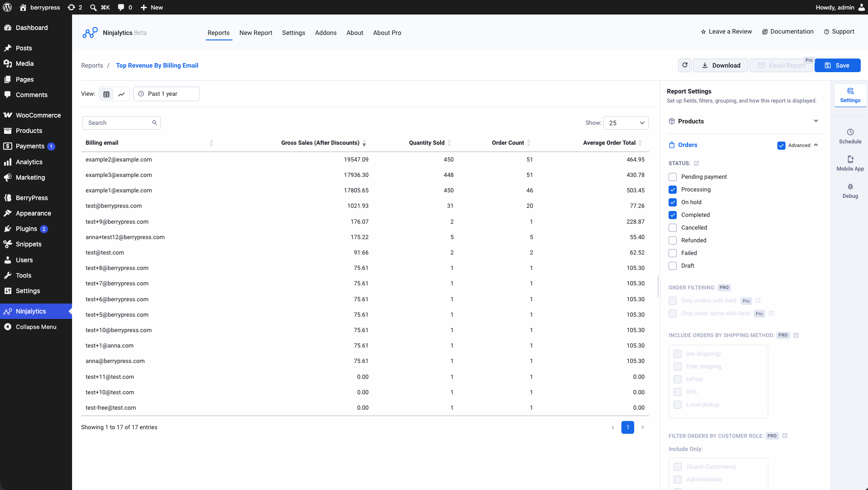Image resolution: width=868 pixels, height=490 pixels.
Task: Sort by Average Order Total arrows
Action: (640, 143)
